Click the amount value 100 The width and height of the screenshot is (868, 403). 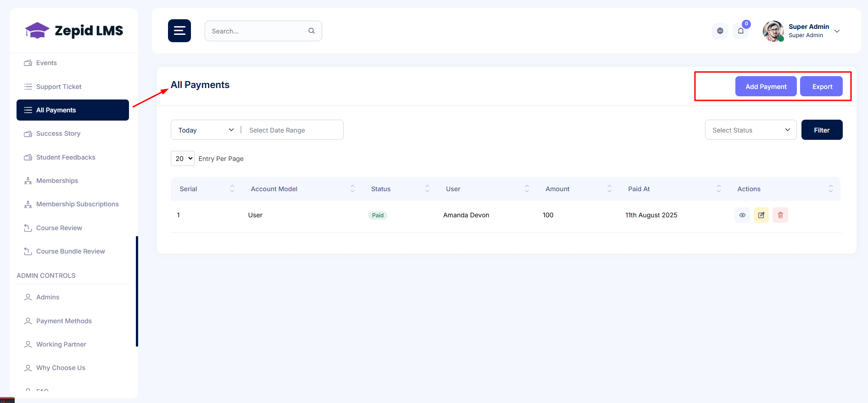548,215
